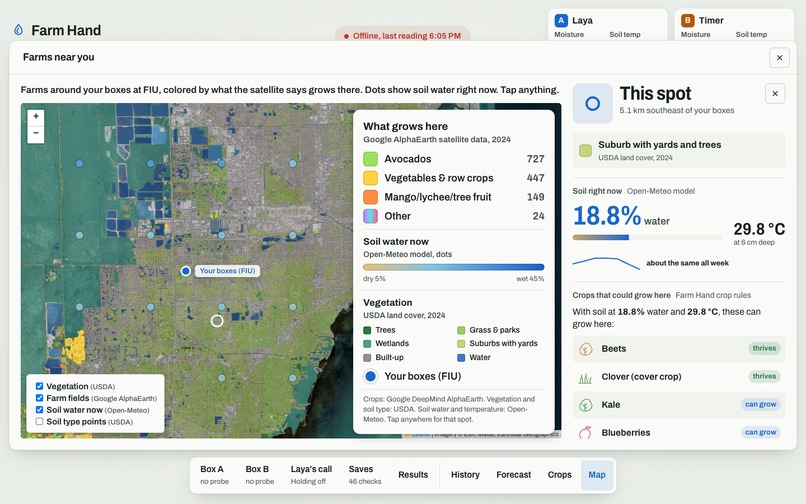Click the Water legend swatch
The height and width of the screenshot is (504, 806).
[x=461, y=357]
